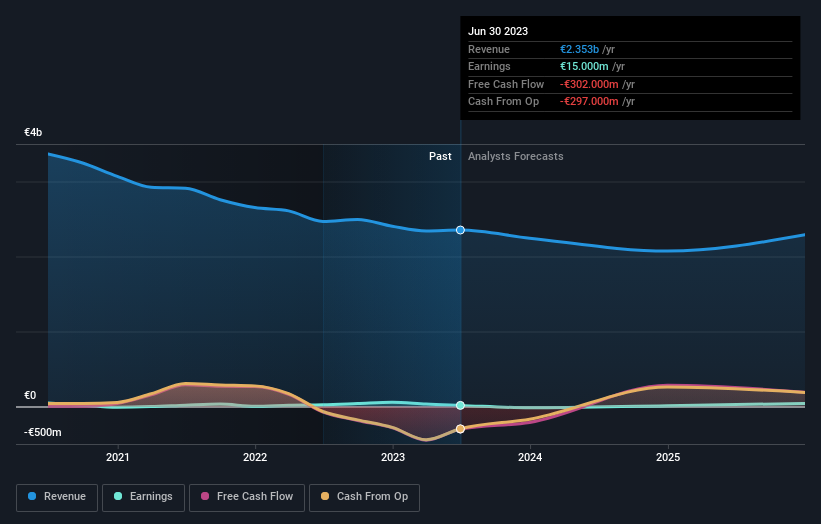Click the Cash From Op row label in tooltip
Viewport: 821px width, 524px height.
coord(503,102)
